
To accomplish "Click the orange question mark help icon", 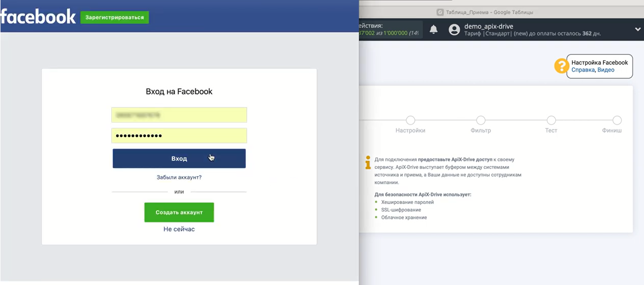I will point(561,66).
